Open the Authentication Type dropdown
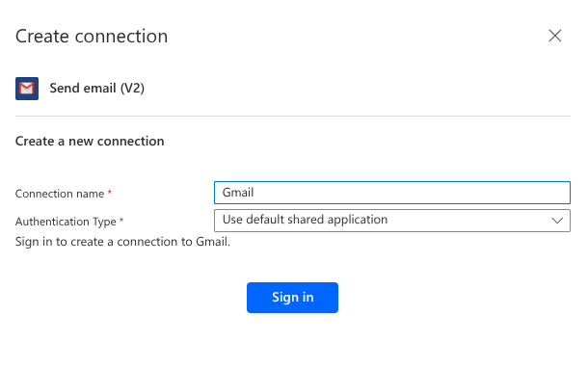The image size is (588, 368). pos(392,221)
